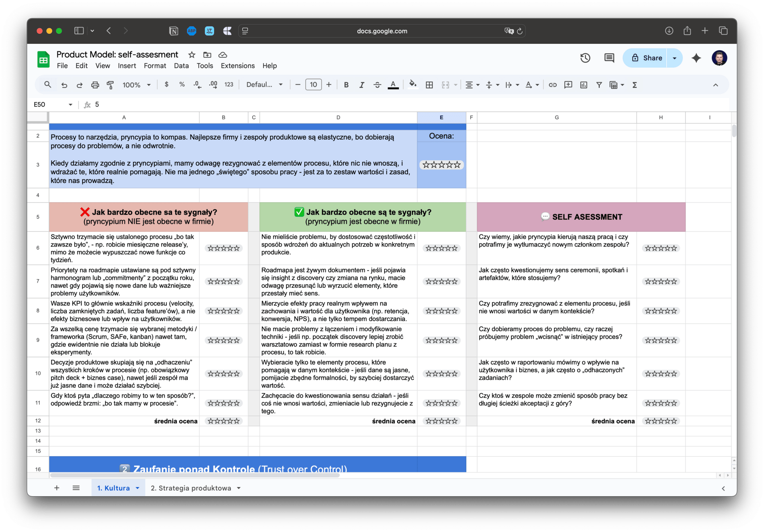This screenshot has height=532, width=764.
Task: Click the fill color bucket icon
Action: (413, 84)
